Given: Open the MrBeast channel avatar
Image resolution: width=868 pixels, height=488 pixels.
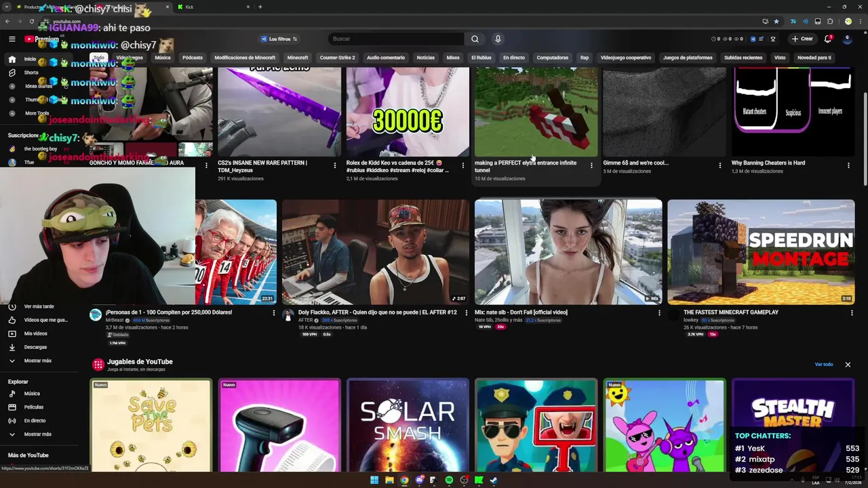Looking at the screenshot, I should click(96, 314).
